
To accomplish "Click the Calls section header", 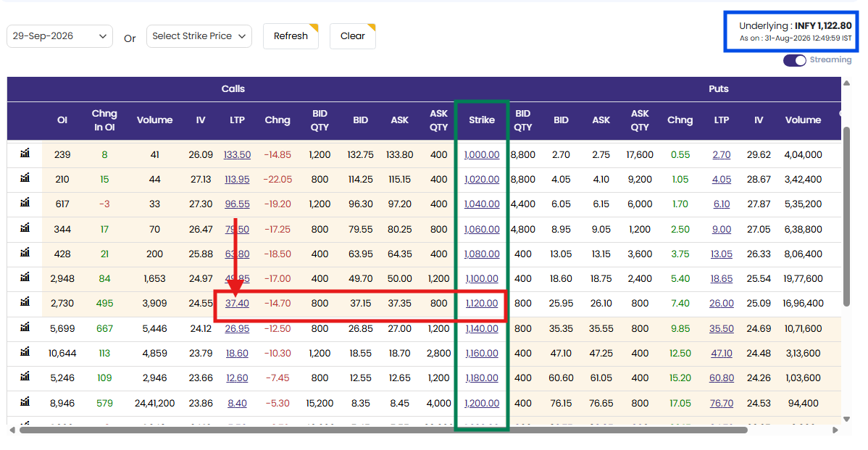I will point(233,88).
